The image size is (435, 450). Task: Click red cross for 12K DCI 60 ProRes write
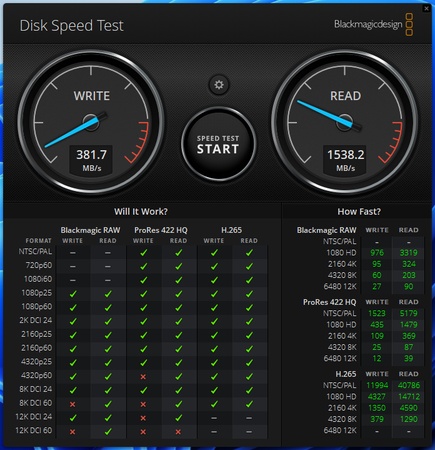click(x=143, y=432)
